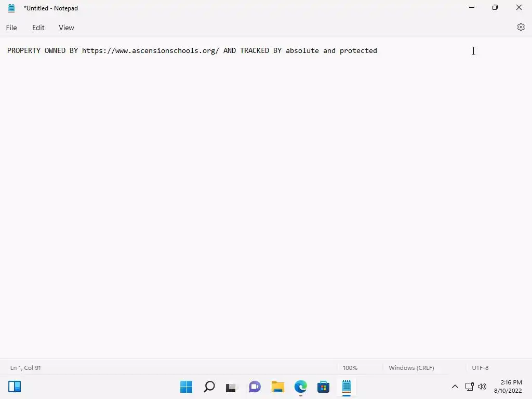Click the 100% zoom level in status bar
Viewport: 532px width, 399px height.
350,368
